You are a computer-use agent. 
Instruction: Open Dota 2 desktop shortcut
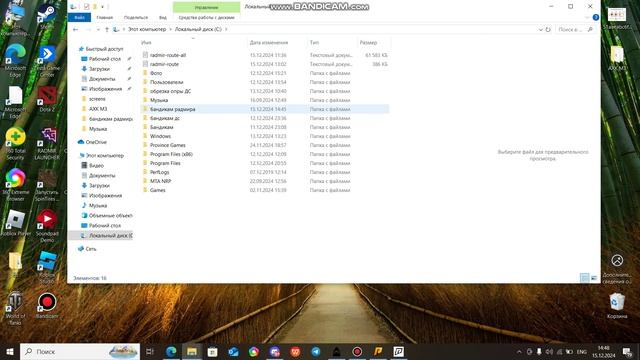click(x=47, y=99)
